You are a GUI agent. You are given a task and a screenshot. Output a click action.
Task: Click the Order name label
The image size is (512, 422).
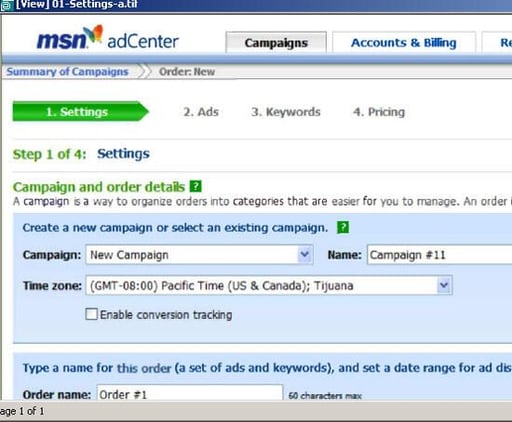(x=57, y=395)
